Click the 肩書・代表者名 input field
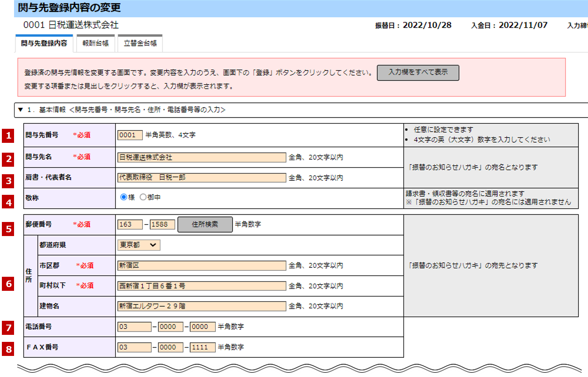Image resolution: width=588 pixels, height=377 pixels. [x=201, y=178]
